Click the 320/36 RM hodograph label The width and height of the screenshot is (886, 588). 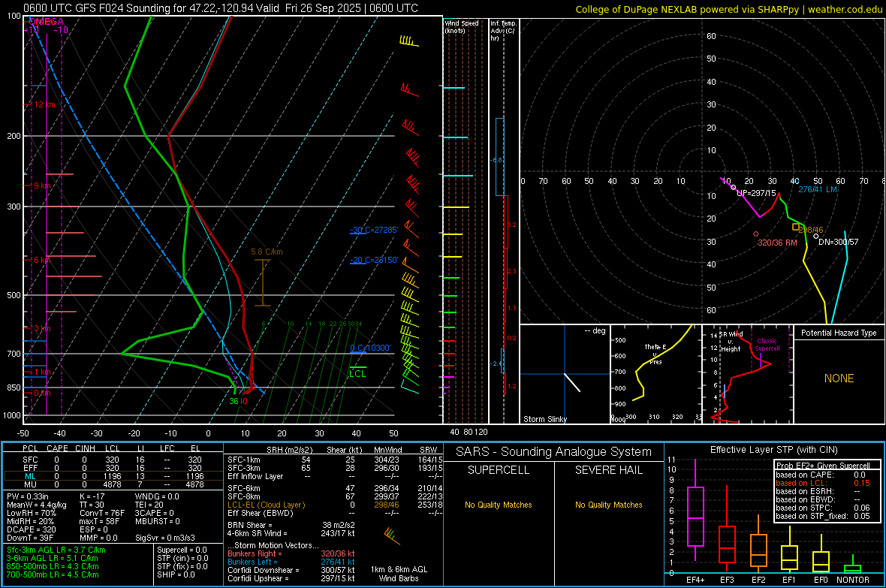[778, 243]
